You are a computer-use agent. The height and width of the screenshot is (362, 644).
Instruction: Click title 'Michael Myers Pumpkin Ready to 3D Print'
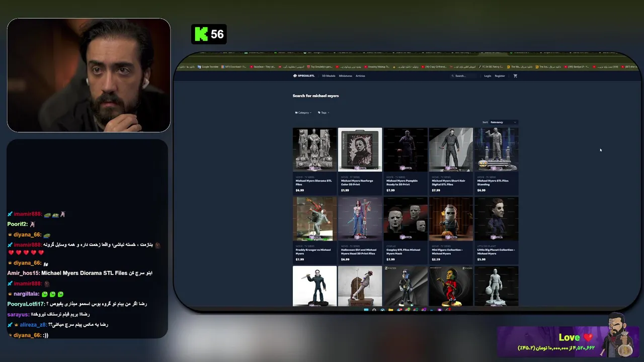coord(402,183)
